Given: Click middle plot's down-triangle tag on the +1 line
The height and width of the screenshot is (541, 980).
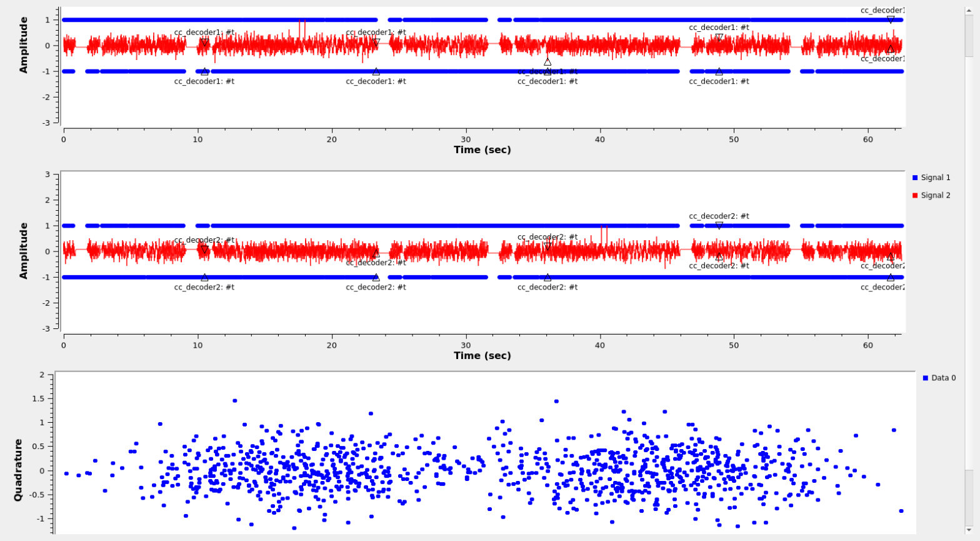Looking at the screenshot, I should pyautogui.click(x=719, y=226).
